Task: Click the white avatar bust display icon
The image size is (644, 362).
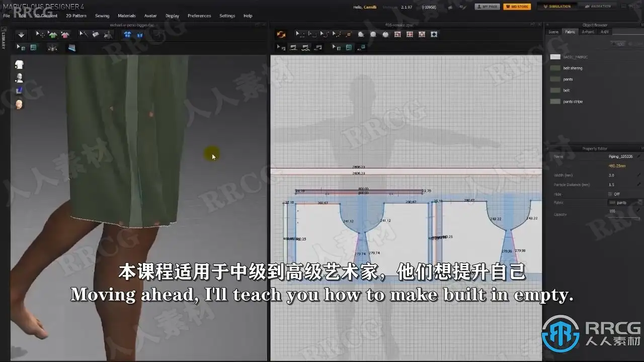Action: click(19, 77)
